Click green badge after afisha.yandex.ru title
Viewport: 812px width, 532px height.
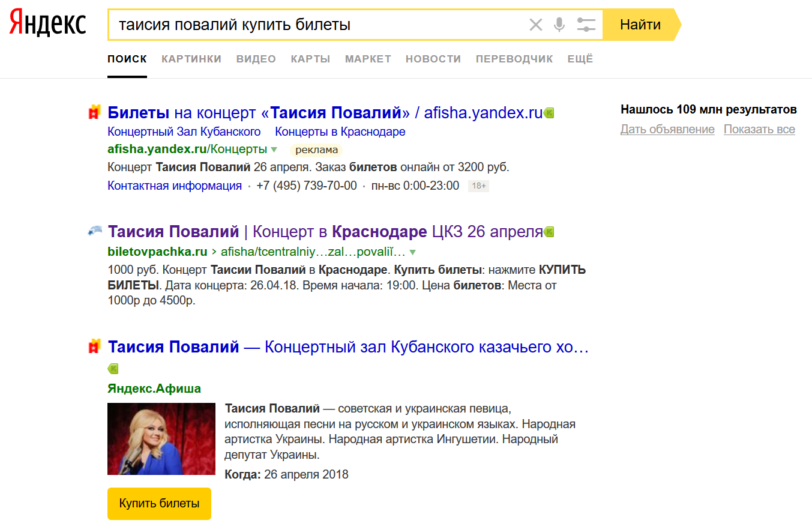[549, 112]
